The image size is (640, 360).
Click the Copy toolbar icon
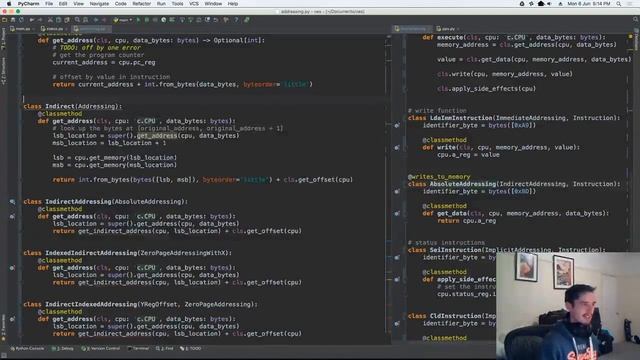[58, 20]
